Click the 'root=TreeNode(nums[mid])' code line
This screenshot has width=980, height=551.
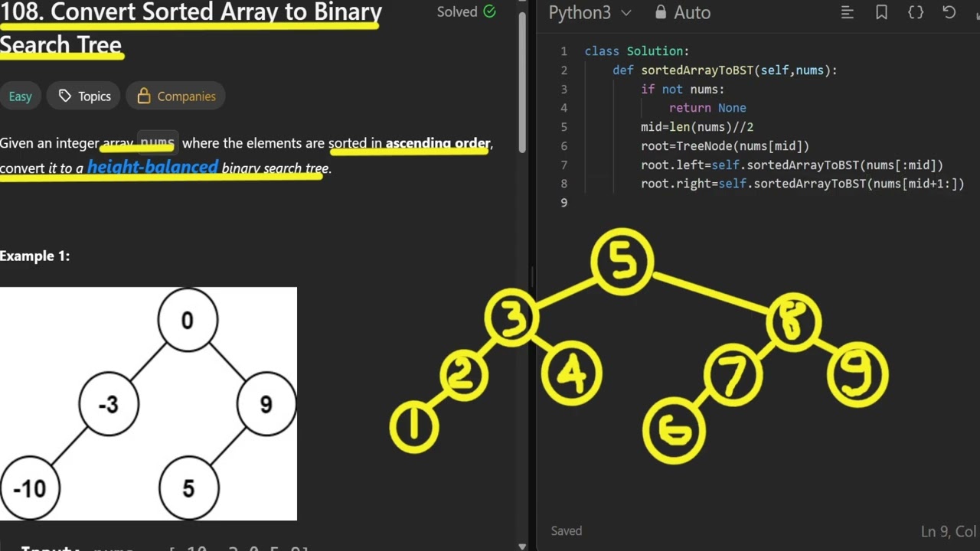[x=725, y=146]
